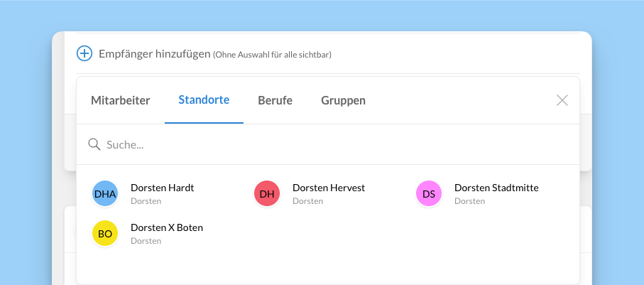Close the recipient selection panel
This screenshot has height=285, width=644.
coord(562,100)
